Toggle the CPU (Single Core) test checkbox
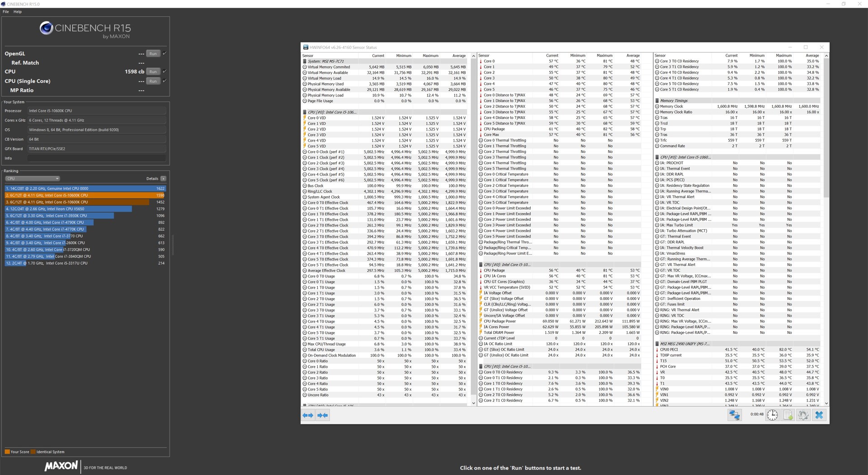The image size is (868, 475). point(165,81)
